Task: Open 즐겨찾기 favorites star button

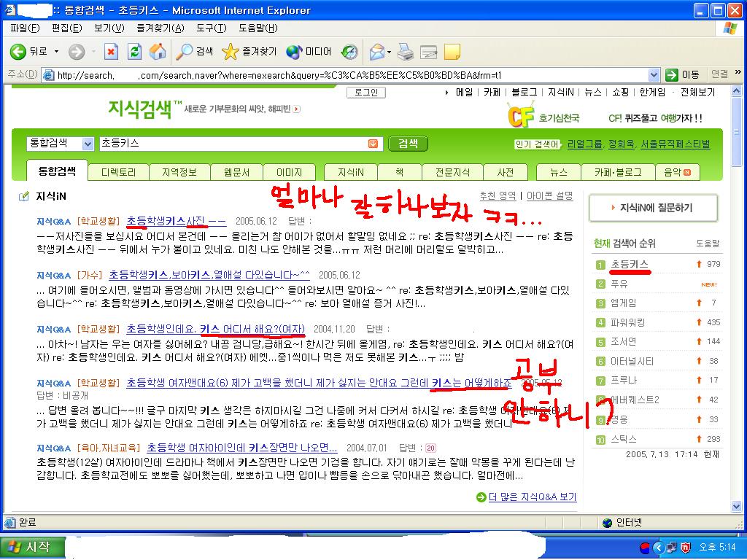Action: [249, 52]
